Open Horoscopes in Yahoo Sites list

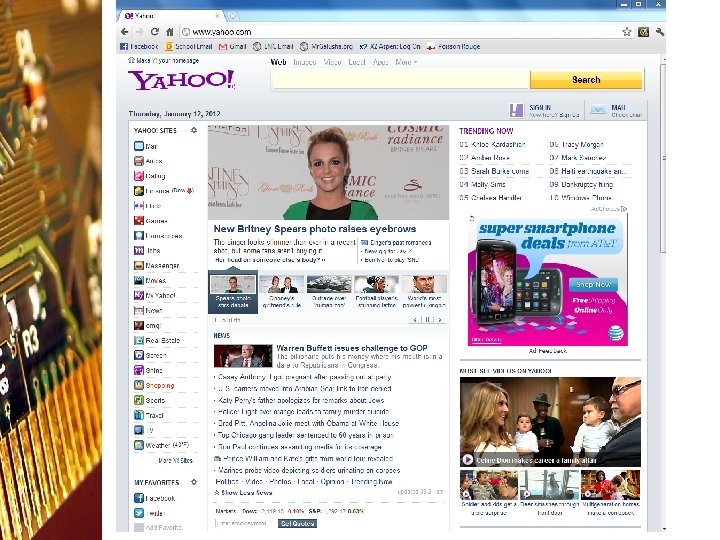(x=158, y=236)
